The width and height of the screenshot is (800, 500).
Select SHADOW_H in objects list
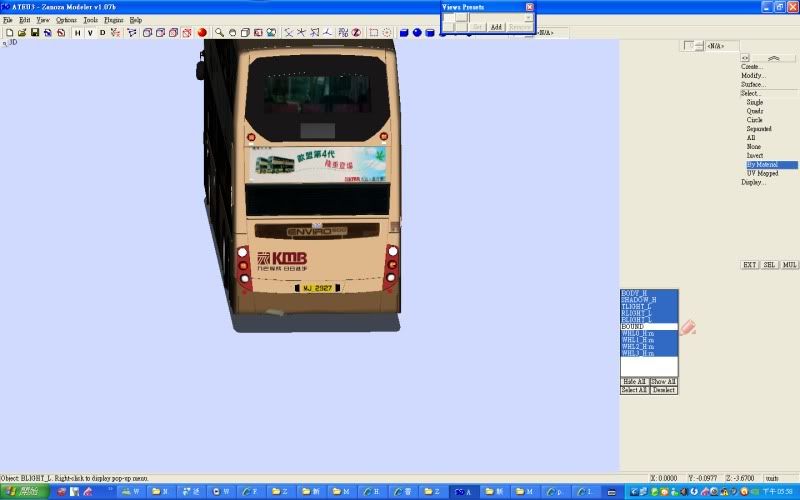pos(649,300)
